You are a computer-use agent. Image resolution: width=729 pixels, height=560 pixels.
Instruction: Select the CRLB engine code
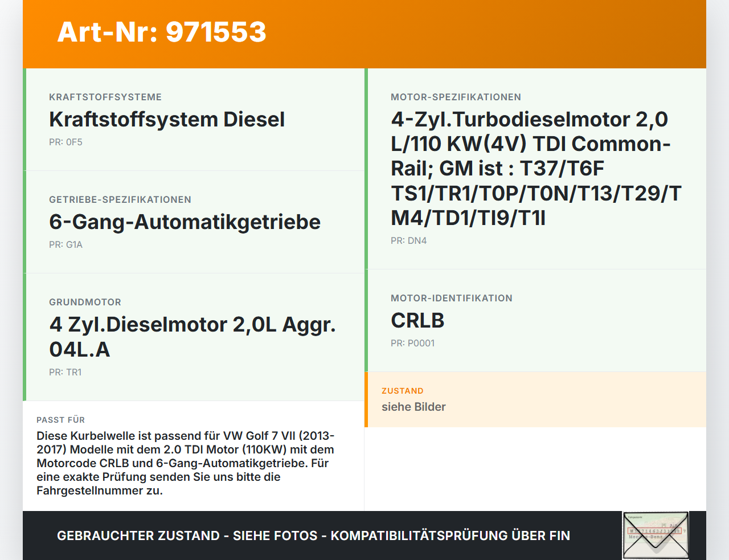pyautogui.click(x=417, y=321)
